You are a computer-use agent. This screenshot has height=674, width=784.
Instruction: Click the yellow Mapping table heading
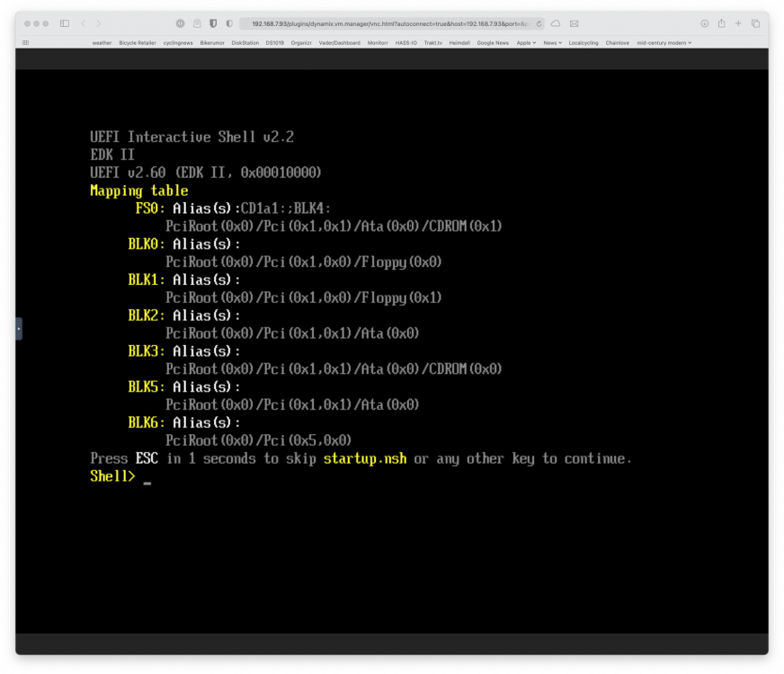pyautogui.click(x=139, y=191)
